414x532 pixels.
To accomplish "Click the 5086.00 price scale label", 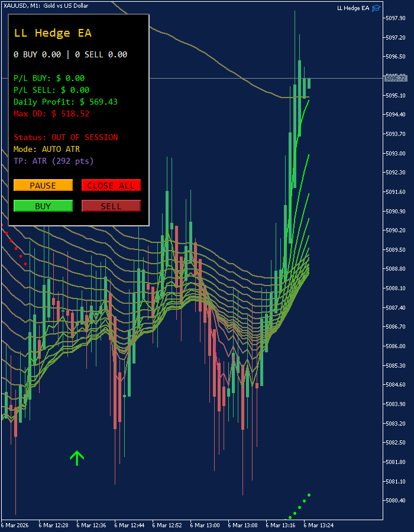I will 395,346.
